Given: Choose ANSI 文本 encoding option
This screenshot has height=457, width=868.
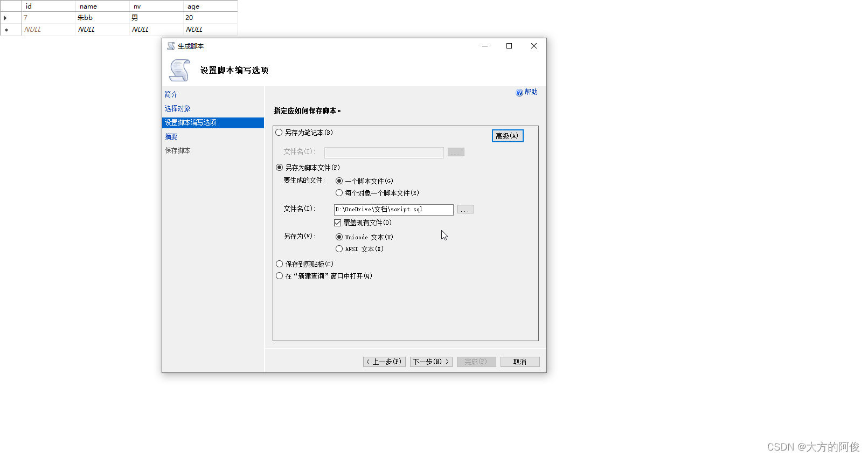Looking at the screenshot, I should coord(339,249).
